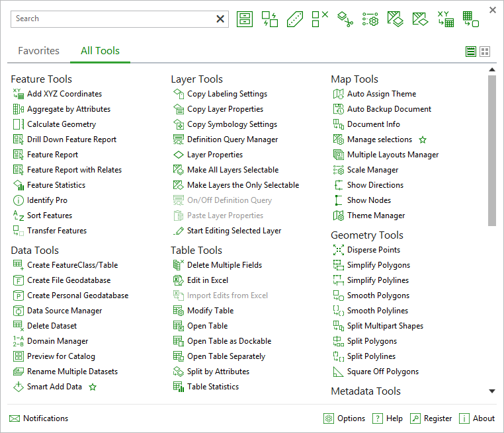Open the About dialog
Screen dimensions: 504x433
tap(477, 418)
